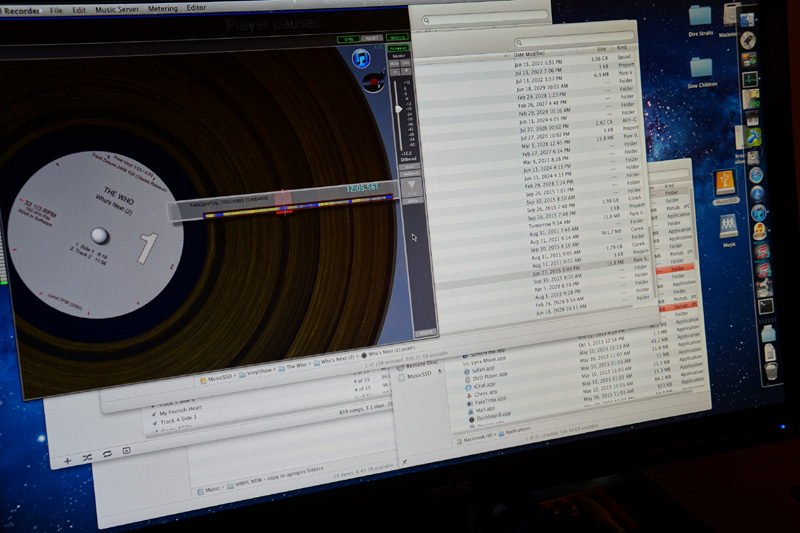Click The Who folder in path bar
This screenshot has width=800, height=533.
coord(293,366)
